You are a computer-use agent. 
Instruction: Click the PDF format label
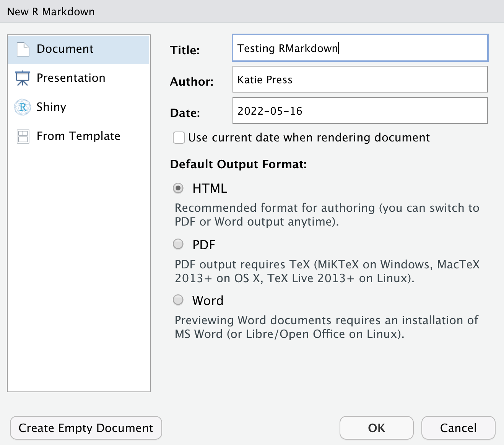pos(204,245)
